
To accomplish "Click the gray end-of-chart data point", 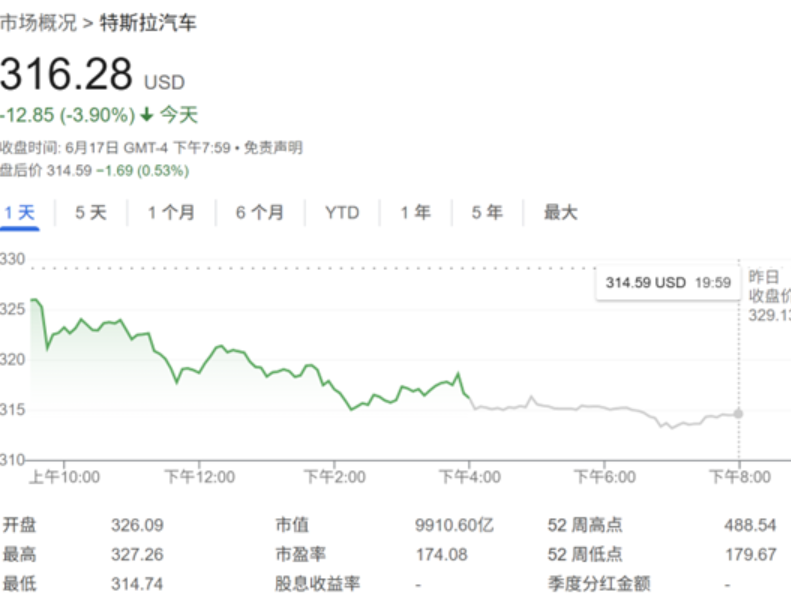I will pos(738,414).
